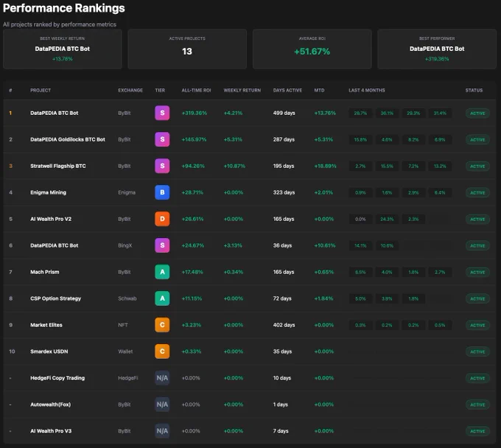
Task: Open the Autowealth(Fox) project
Action: pos(51,405)
